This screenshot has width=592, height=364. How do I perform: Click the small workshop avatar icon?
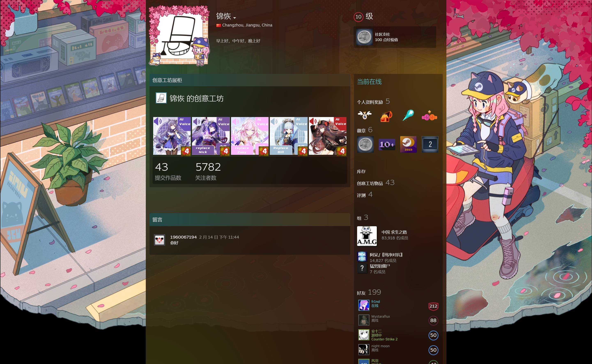tap(161, 98)
